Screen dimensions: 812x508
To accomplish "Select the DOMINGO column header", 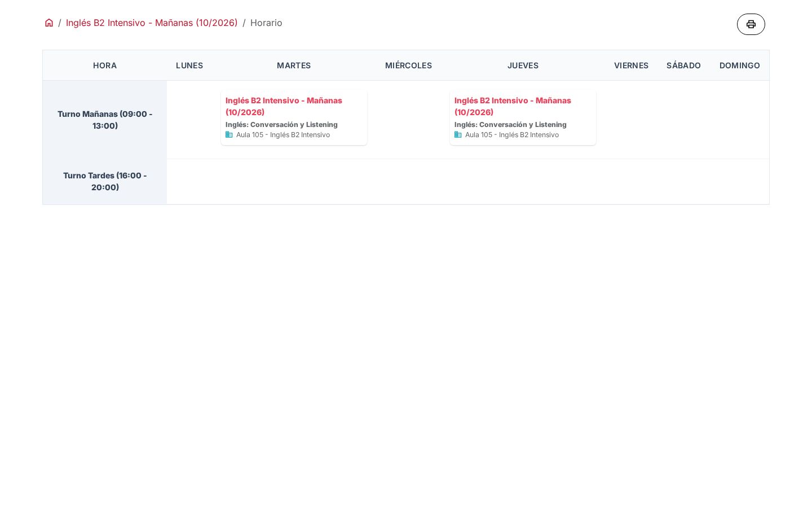I will click(x=739, y=65).
